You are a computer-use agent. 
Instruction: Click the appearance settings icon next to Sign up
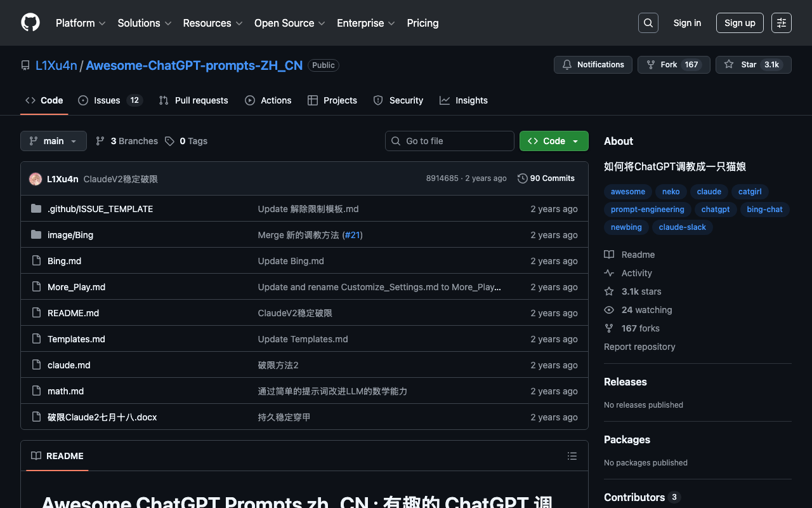[781, 23]
